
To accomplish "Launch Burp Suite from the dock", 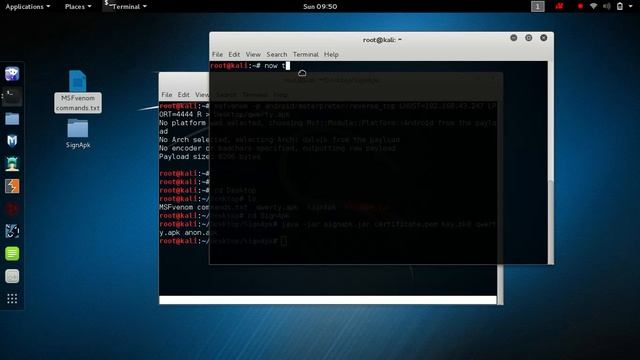I will [x=12, y=186].
